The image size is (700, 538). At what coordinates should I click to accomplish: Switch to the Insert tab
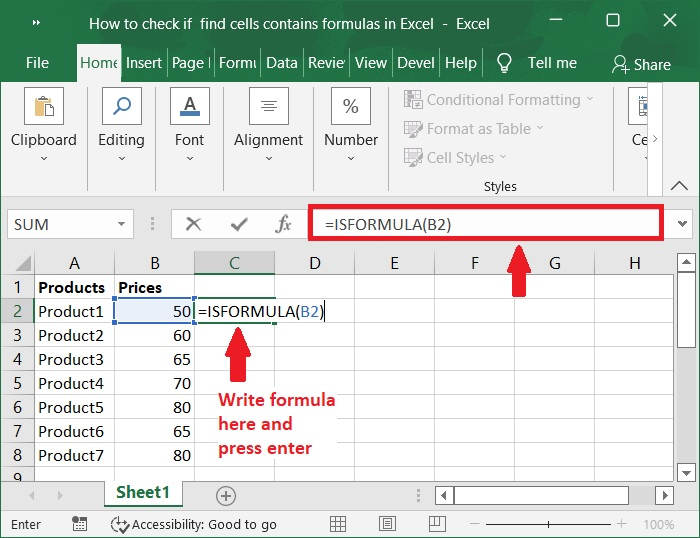144,63
